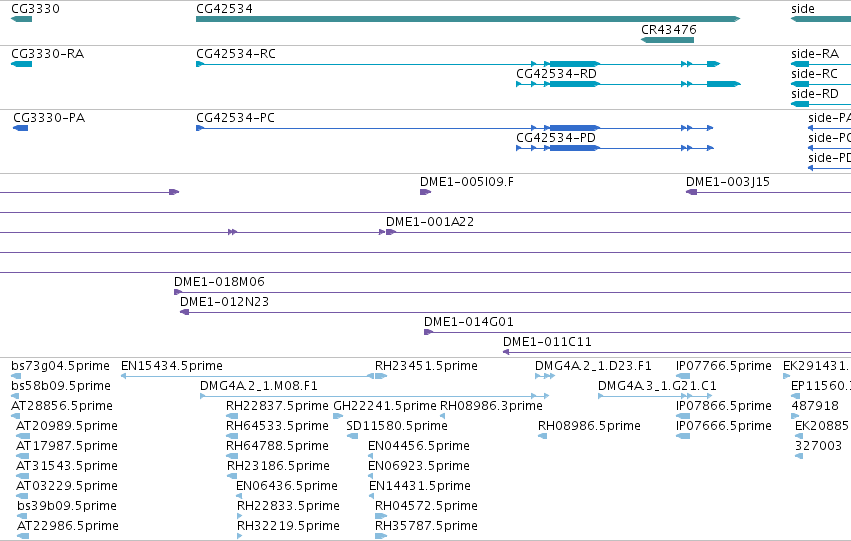Select the SD11580.5prime EST label
851x541 pixels.
(x=397, y=427)
